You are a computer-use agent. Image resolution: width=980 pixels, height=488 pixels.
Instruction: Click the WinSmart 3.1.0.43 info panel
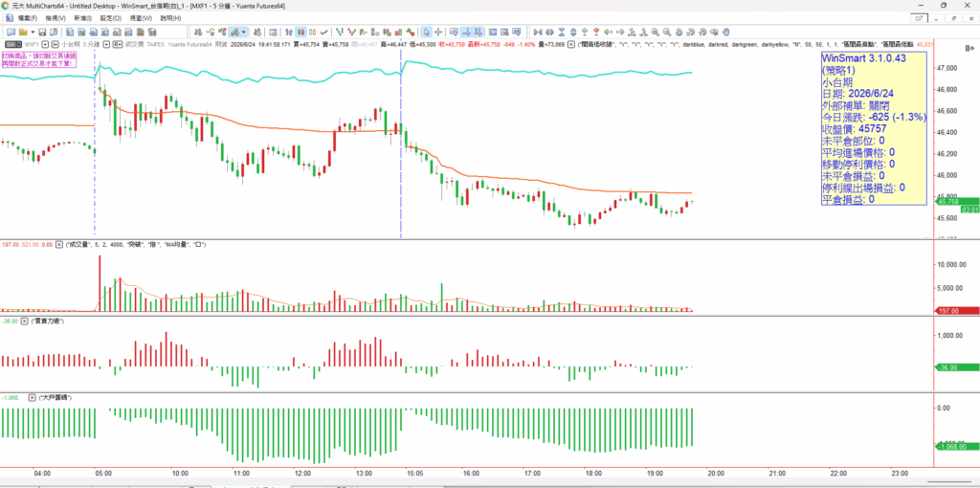873,128
